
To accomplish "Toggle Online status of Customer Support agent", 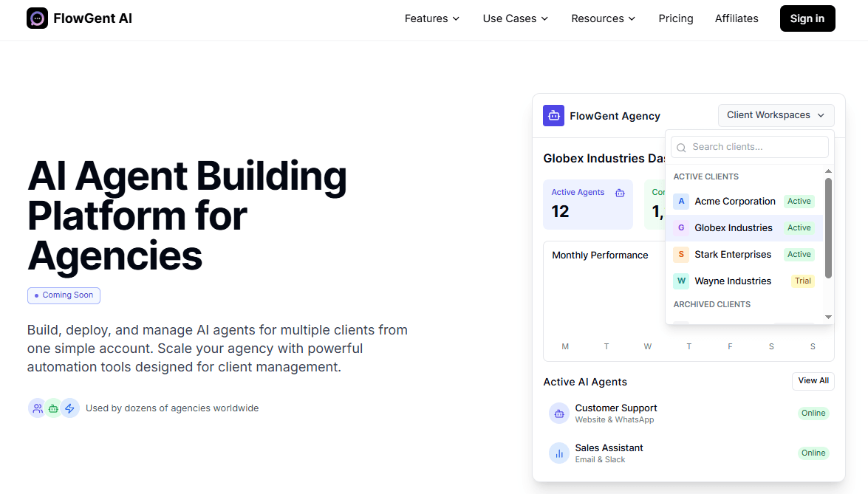I will (813, 413).
